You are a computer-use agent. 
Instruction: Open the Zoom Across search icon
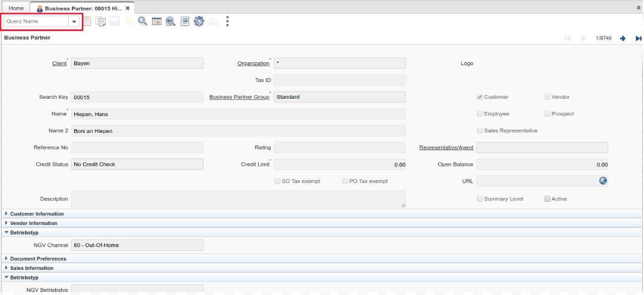pyautogui.click(x=171, y=22)
